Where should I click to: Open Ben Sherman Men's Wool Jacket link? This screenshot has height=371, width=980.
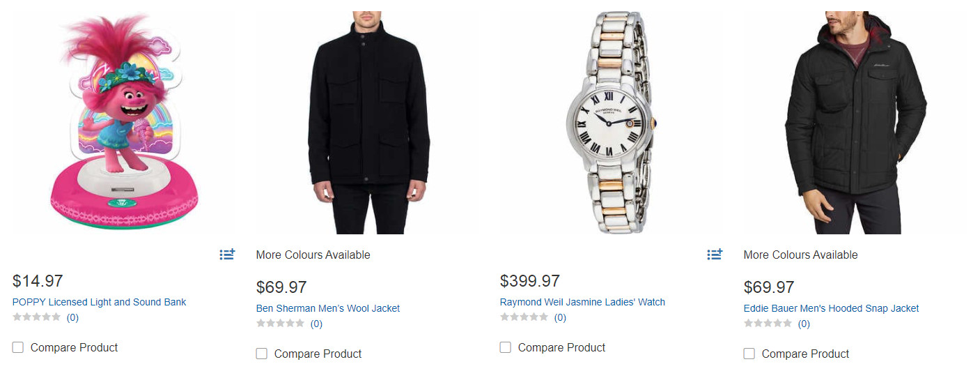point(328,308)
